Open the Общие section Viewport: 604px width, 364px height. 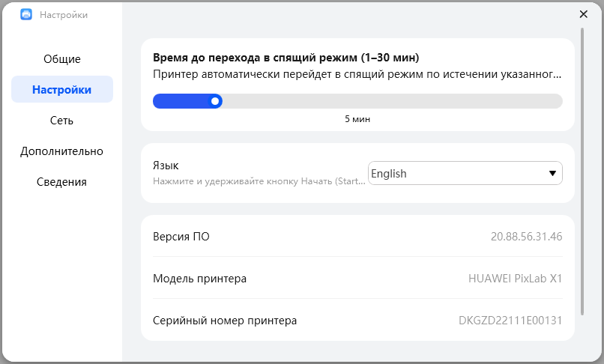(62, 58)
